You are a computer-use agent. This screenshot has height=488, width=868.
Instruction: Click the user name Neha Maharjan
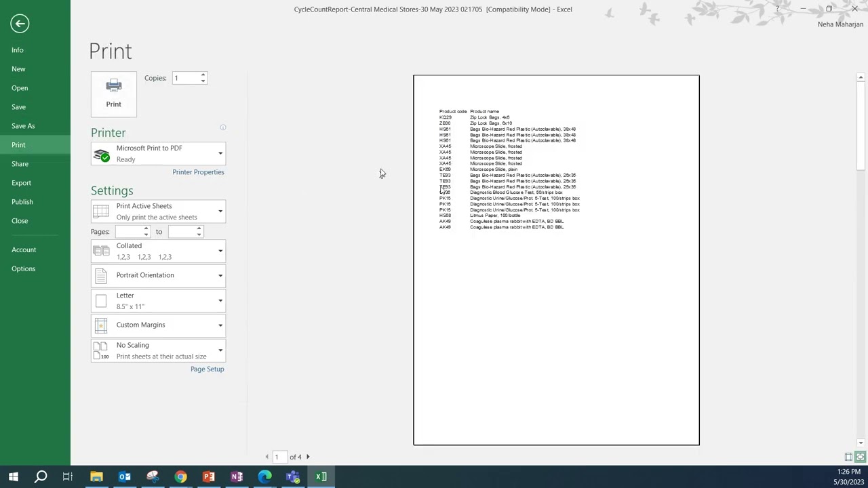coord(840,24)
